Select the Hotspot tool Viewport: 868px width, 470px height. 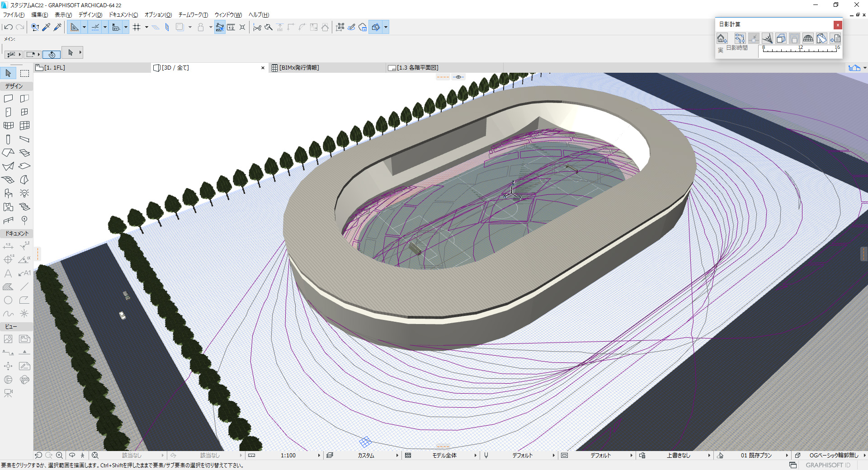pos(24,313)
